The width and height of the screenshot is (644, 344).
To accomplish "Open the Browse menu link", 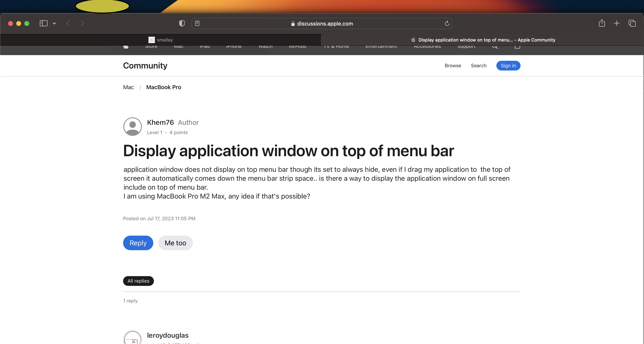I will pos(453,66).
